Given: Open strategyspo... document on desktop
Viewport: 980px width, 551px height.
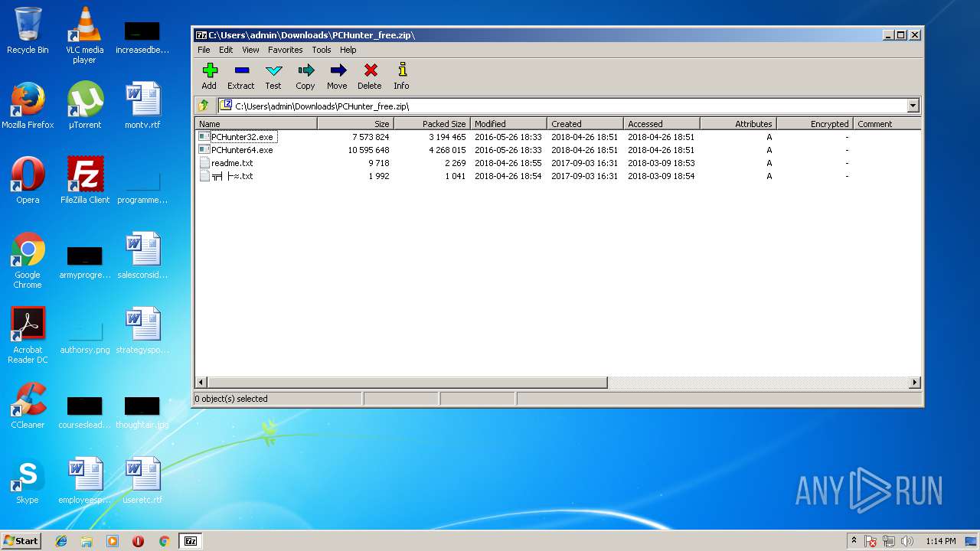Looking at the screenshot, I should pos(142,331).
